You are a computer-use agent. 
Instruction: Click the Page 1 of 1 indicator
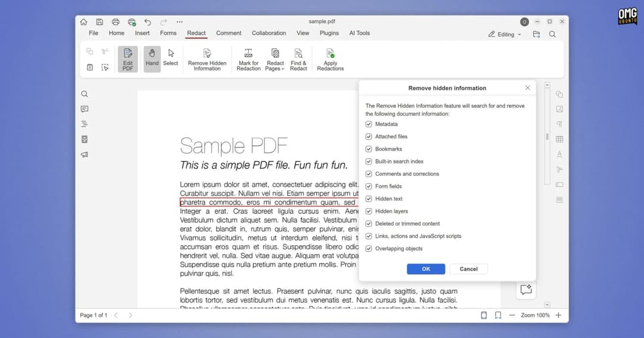click(94, 315)
